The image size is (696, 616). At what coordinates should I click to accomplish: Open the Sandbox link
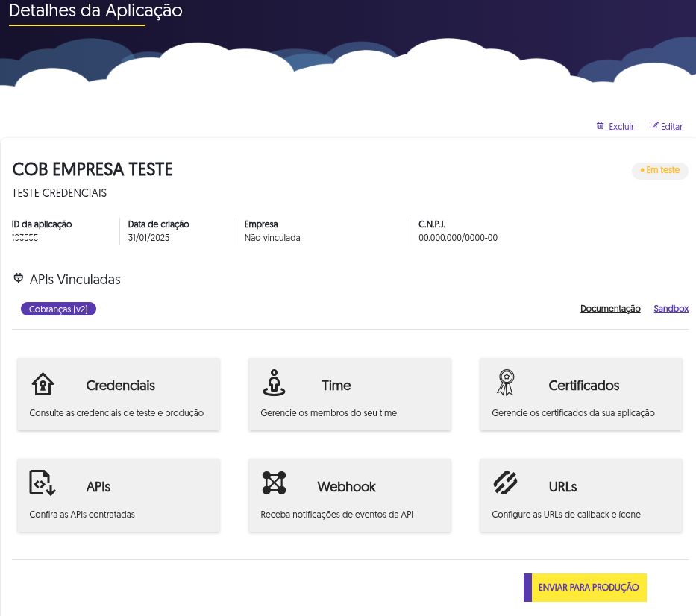coord(671,309)
